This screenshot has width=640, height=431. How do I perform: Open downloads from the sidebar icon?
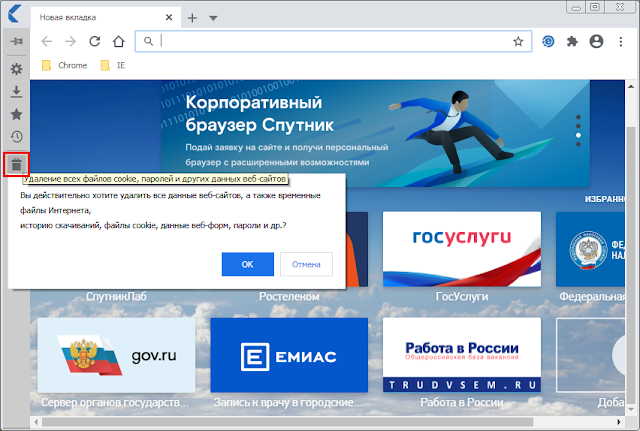(x=16, y=91)
